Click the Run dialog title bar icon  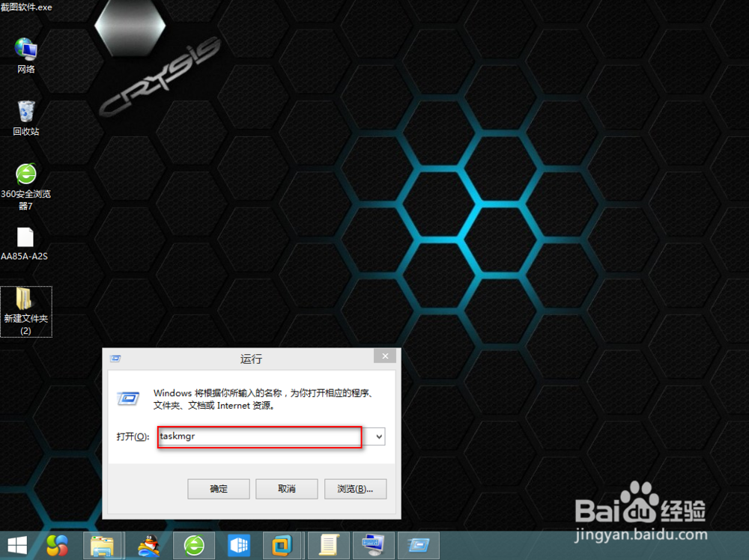click(x=115, y=359)
